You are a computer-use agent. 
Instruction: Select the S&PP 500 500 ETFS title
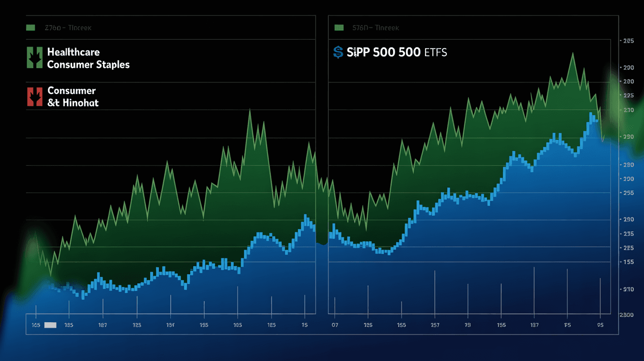pos(397,52)
